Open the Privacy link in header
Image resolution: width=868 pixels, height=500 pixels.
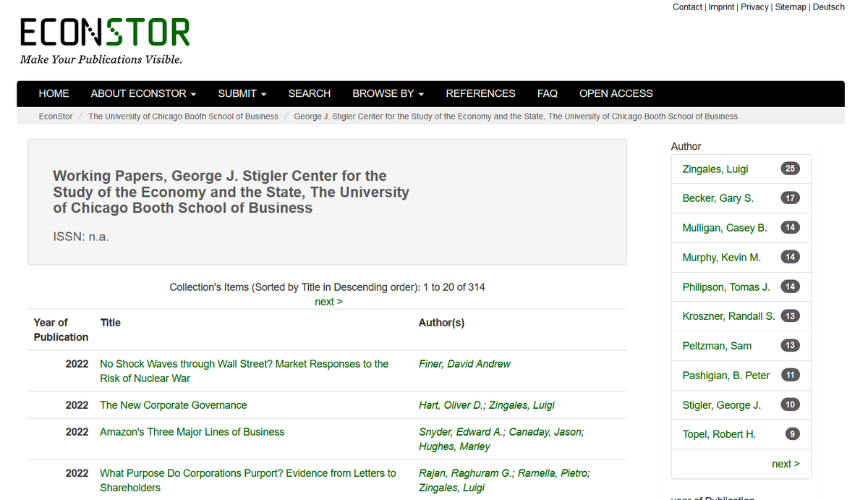click(x=754, y=7)
